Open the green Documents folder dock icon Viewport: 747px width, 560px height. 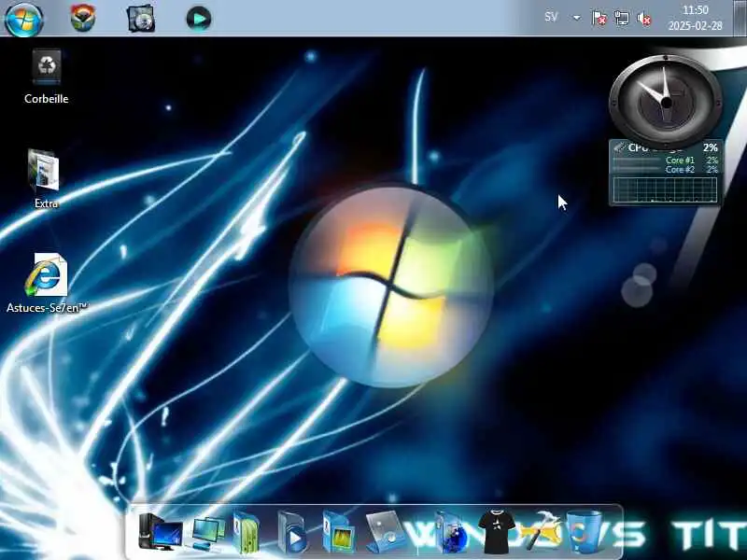point(246,532)
